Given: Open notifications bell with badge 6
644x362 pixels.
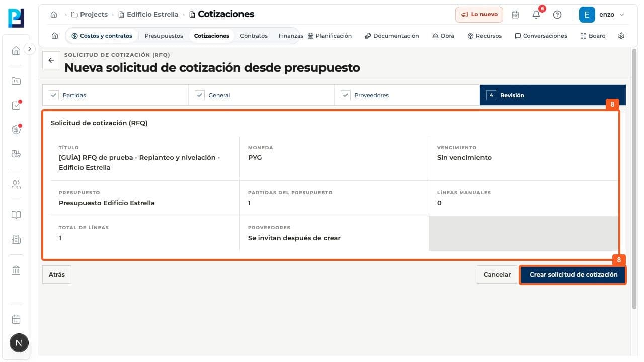Looking at the screenshot, I should 536,15.
